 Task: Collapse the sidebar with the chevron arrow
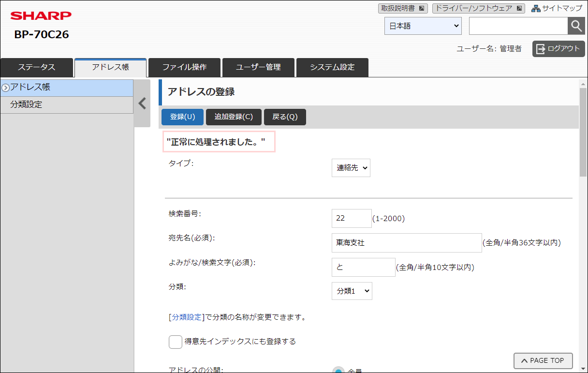point(142,103)
